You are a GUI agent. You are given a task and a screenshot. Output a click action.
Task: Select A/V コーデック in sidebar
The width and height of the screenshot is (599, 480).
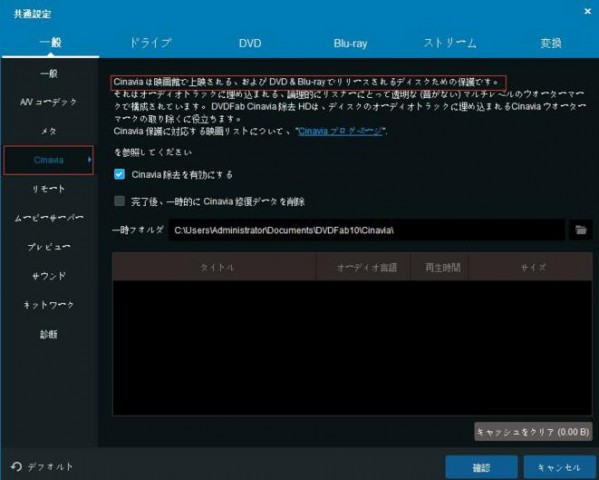[x=49, y=102]
